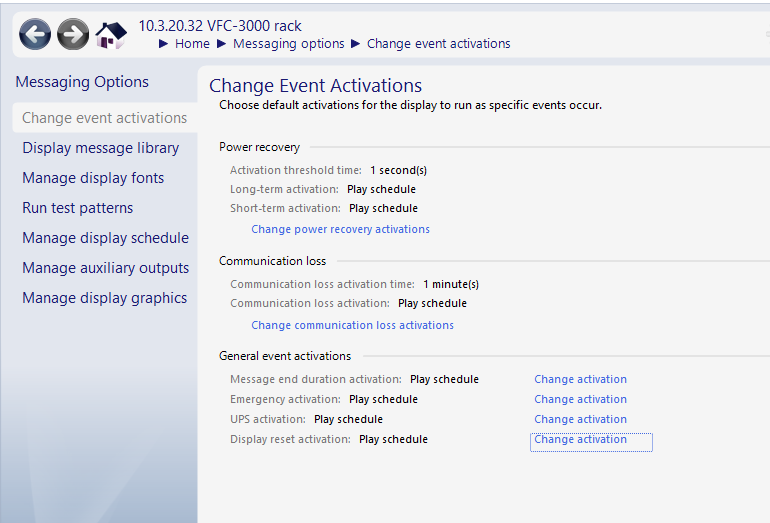Image resolution: width=770 pixels, height=523 pixels.
Task: Change activation for UPS activation
Action: coord(580,419)
